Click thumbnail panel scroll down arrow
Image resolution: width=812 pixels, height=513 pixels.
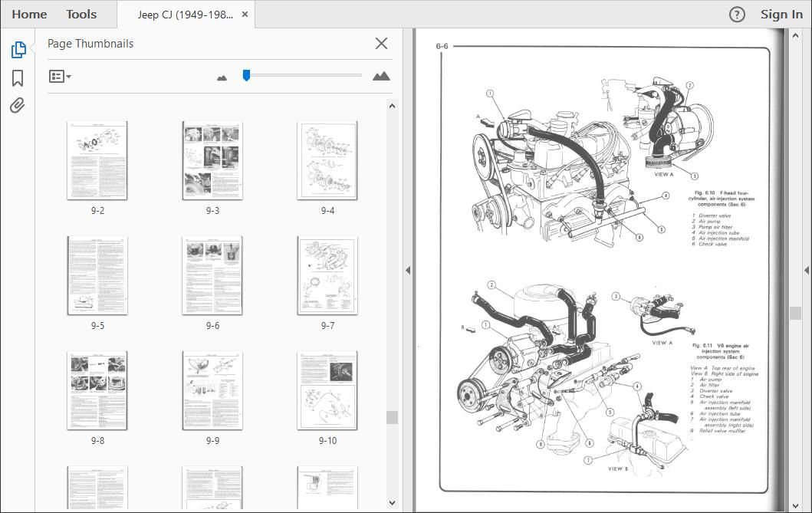coord(392,502)
